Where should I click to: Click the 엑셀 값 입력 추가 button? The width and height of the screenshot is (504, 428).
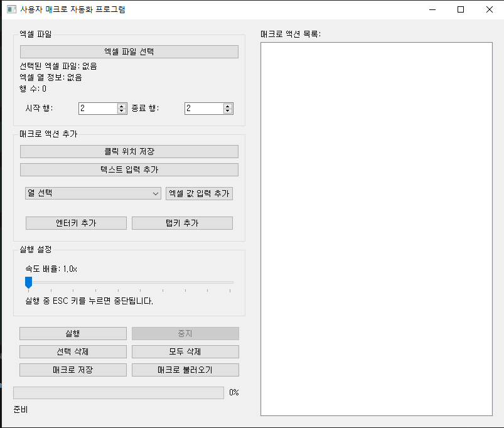pos(199,193)
